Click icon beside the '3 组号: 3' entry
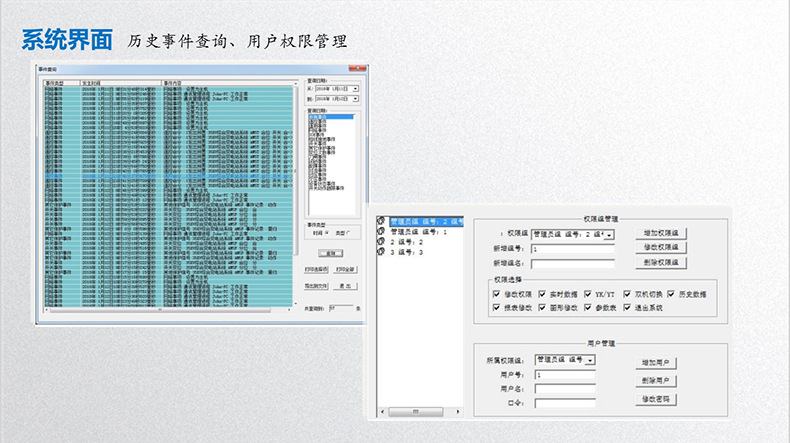The width and height of the screenshot is (790, 443). click(x=381, y=251)
